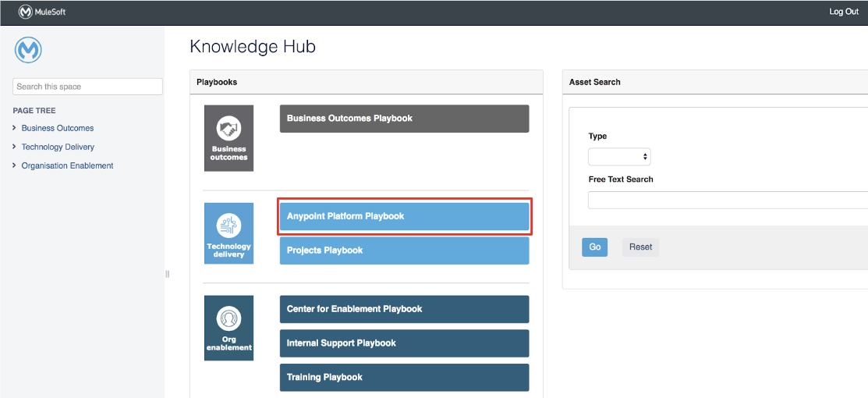Expand the Organisation Enablement tree chevron
Viewport: 868px width, 398px height.
pyautogui.click(x=14, y=165)
